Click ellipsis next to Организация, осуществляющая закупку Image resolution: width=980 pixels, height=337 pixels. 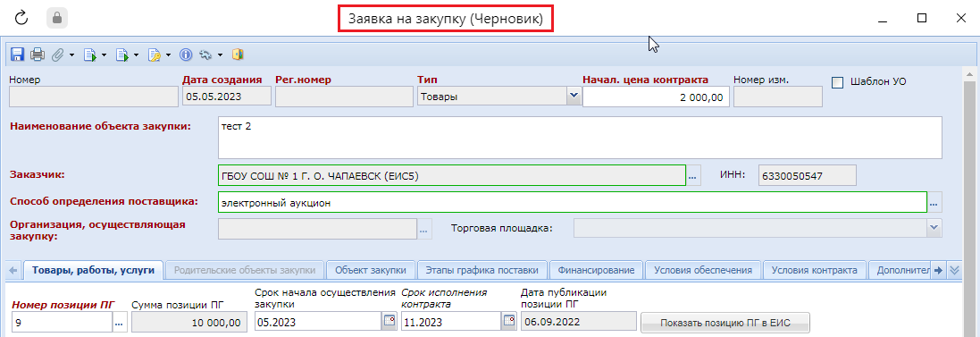(x=424, y=230)
